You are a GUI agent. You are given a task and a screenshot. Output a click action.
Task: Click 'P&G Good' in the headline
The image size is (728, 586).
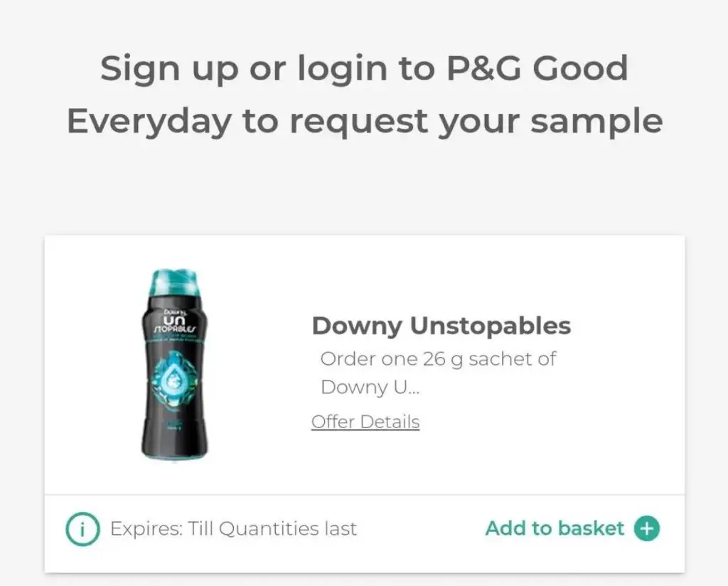[x=537, y=68]
